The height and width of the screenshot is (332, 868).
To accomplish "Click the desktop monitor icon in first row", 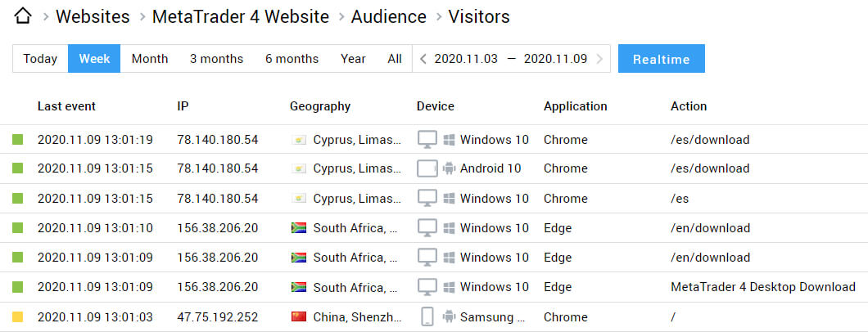I will tap(427, 140).
